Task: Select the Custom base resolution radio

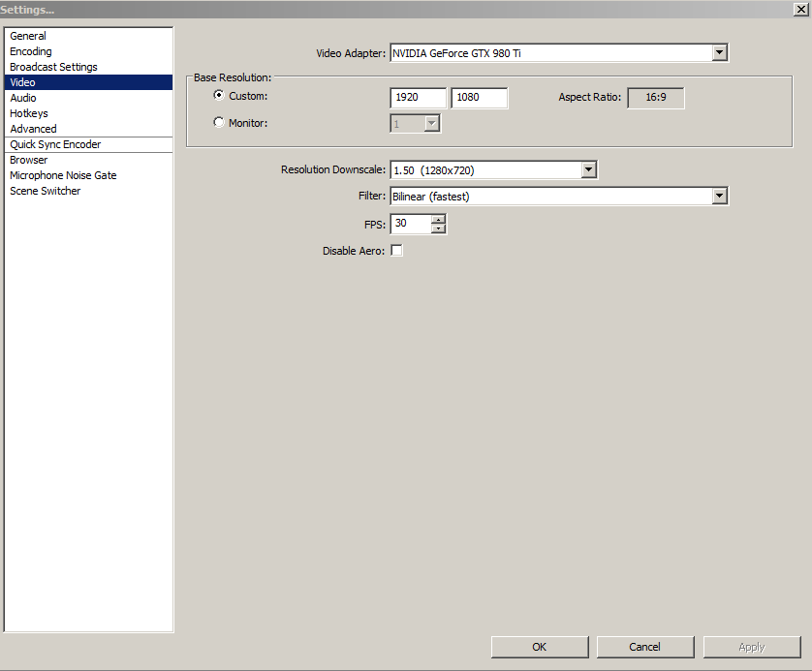Action: tap(219, 95)
